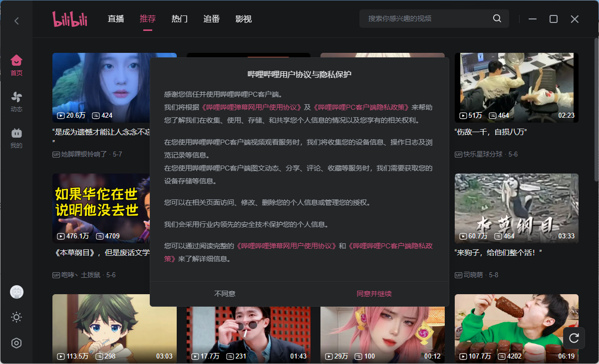
Task: Switch to the 直播 tab
Action: pos(115,18)
